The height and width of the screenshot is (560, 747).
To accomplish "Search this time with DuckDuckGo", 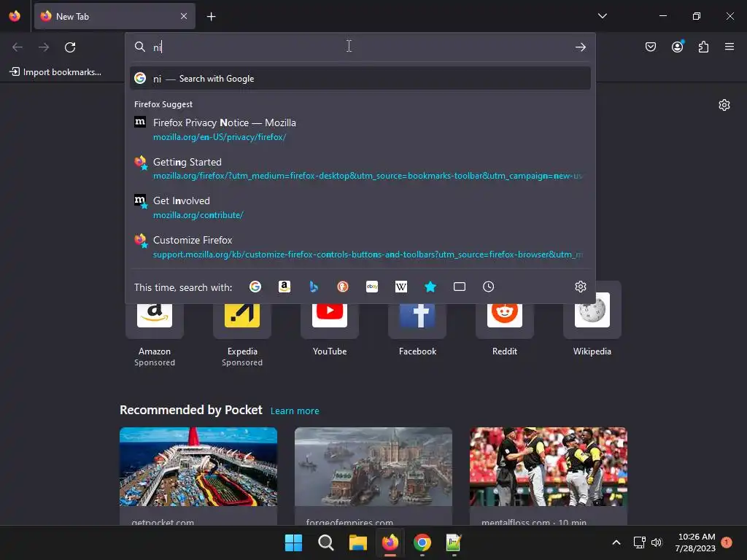I will [x=343, y=287].
